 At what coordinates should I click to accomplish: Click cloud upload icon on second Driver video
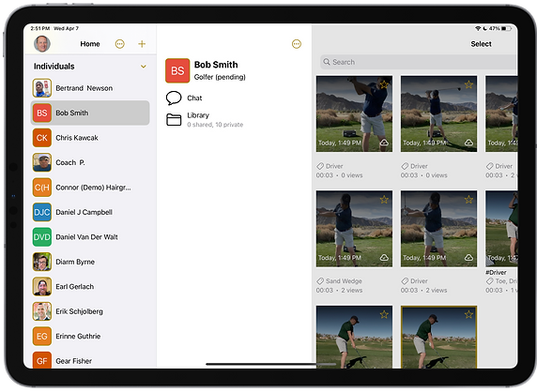tap(468, 143)
